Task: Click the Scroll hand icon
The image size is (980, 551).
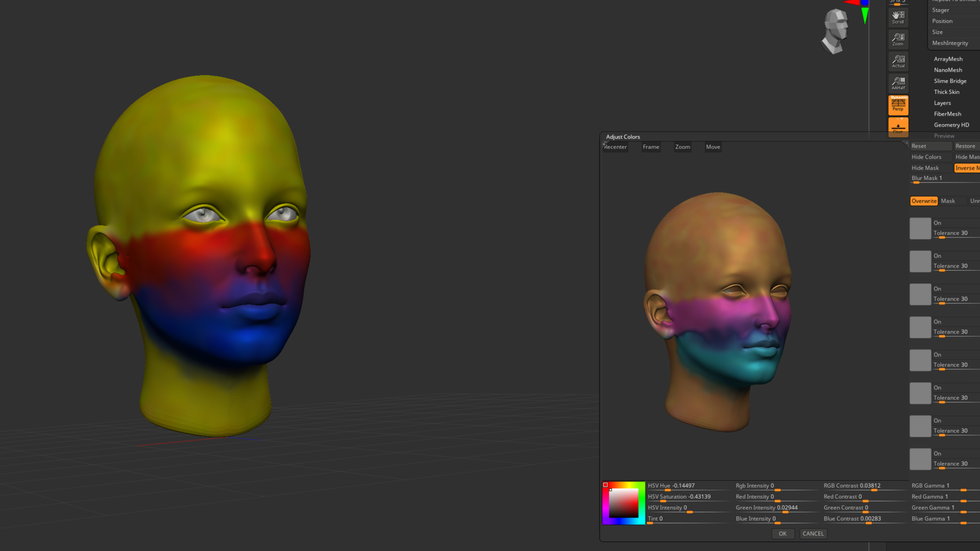Action: pyautogui.click(x=898, y=17)
